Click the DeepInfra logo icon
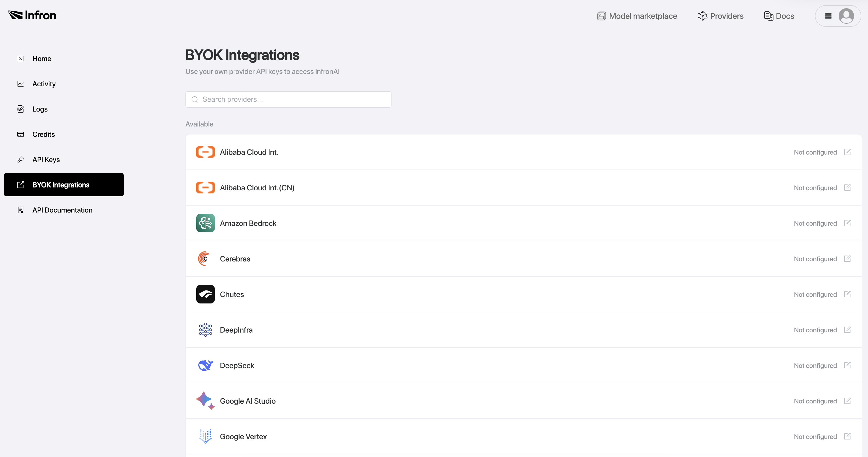Image resolution: width=868 pixels, height=457 pixels. point(205,329)
